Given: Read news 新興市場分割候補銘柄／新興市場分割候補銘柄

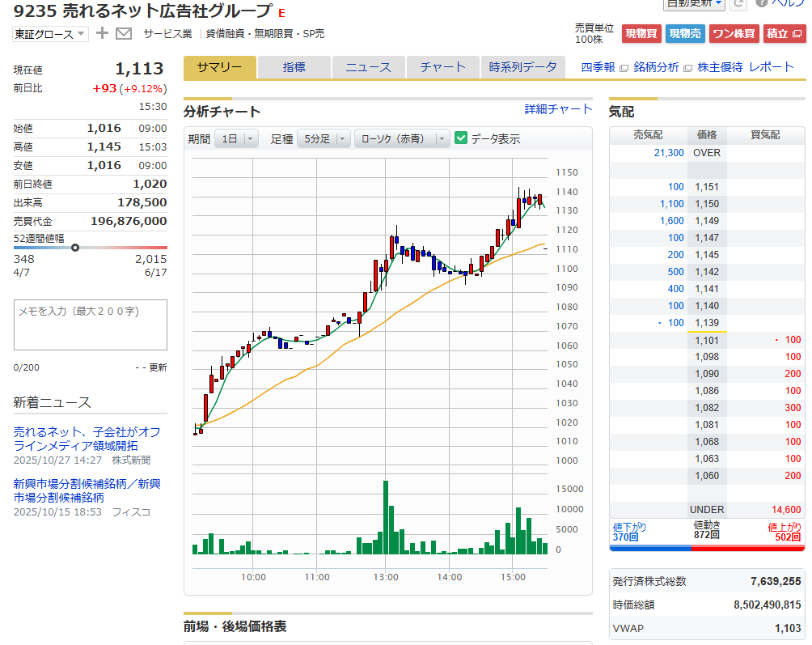Looking at the screenshot, I should point(87,490).
